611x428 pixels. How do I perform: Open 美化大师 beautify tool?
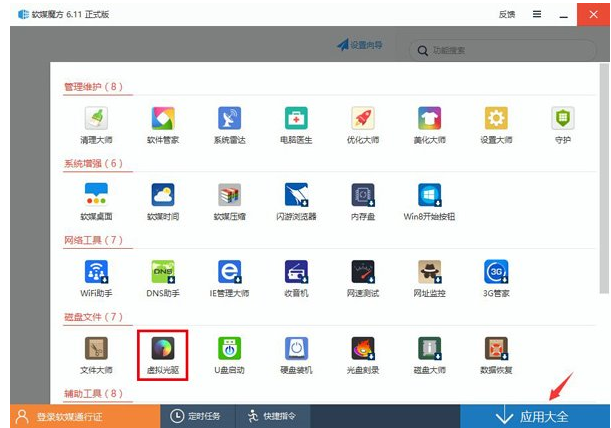coord(429,126)
